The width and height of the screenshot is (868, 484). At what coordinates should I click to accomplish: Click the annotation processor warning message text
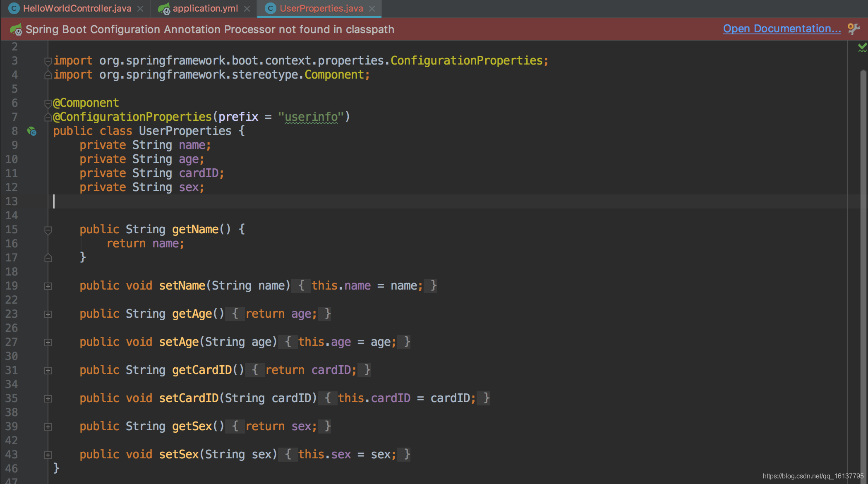(x=210, y=29)
